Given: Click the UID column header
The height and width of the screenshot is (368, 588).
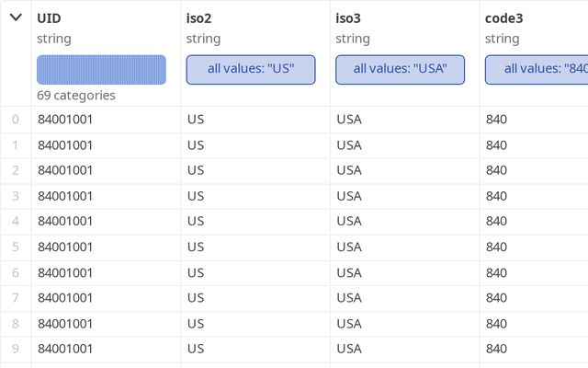Looking at the screenshot, I should pos(49,17).
